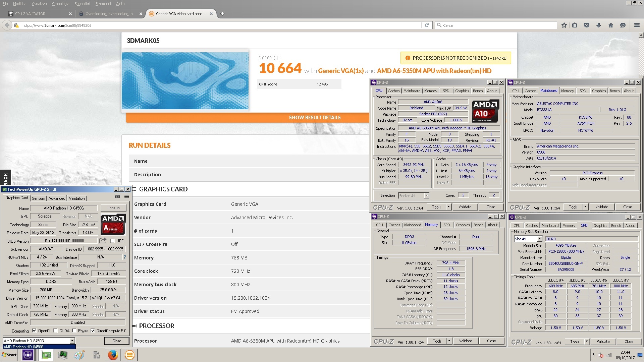Click the page scrollbar up arrow
Image resolution: width=644 pixels, height=362 pixels.
tap(641, 35)
